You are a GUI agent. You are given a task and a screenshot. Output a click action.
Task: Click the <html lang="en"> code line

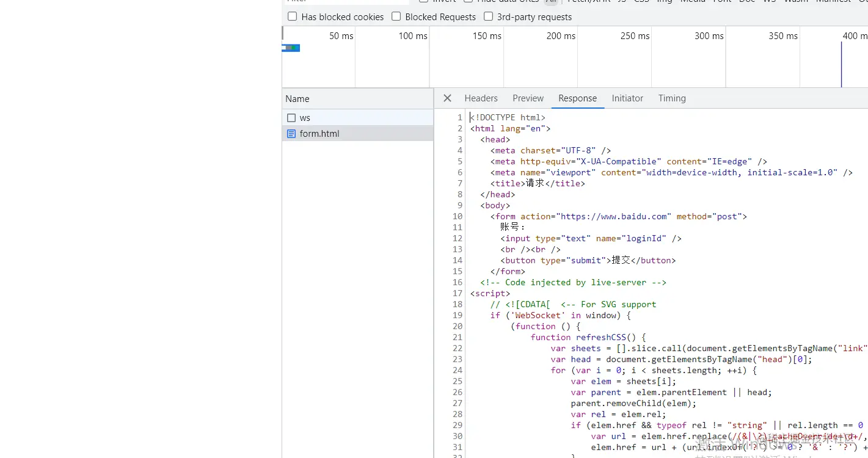(511, 128)
